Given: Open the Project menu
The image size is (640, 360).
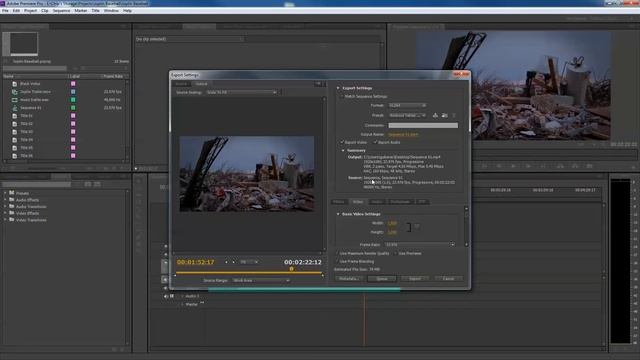Looking at the screenshot, I should pos(30,11).
